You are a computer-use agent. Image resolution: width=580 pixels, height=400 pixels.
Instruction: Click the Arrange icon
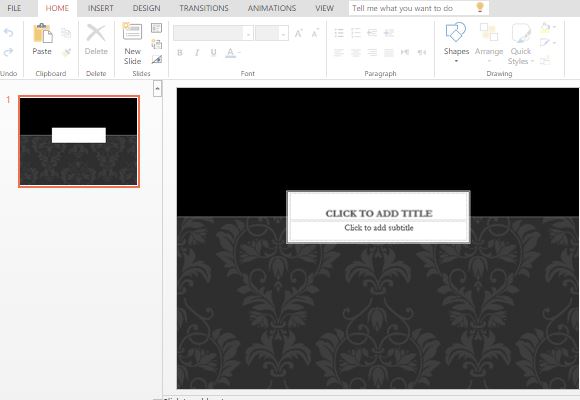(x=489, y=32)
